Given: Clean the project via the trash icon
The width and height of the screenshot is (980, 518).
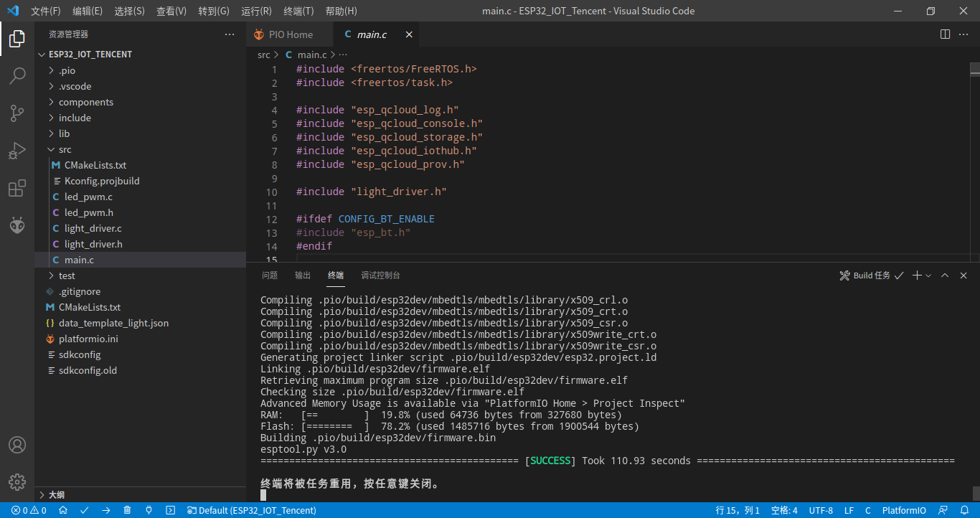Looking at the screenshot, I should (x=127, y=510).
